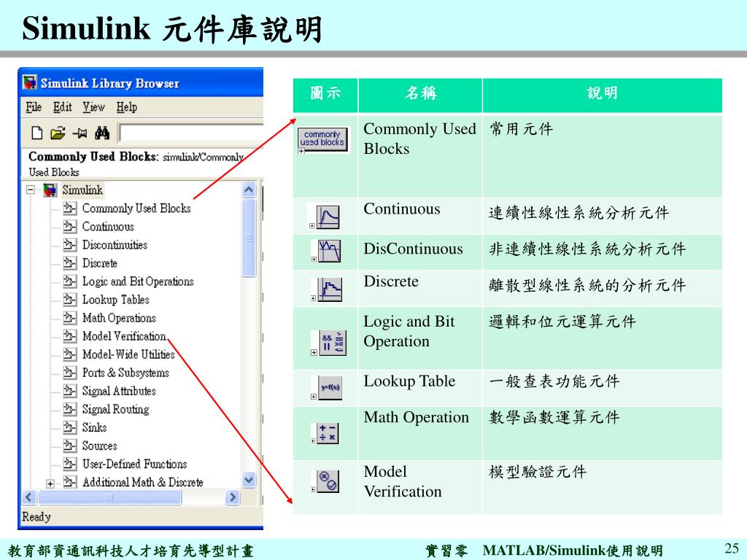The image size is (747, 560).
Task: Select User-Defined Functions in tree
Action: (134, 464)
